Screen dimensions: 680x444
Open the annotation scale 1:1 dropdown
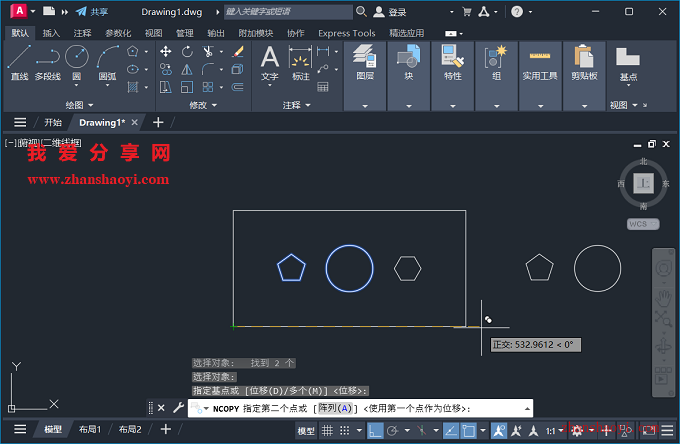[x=554, y=431]
